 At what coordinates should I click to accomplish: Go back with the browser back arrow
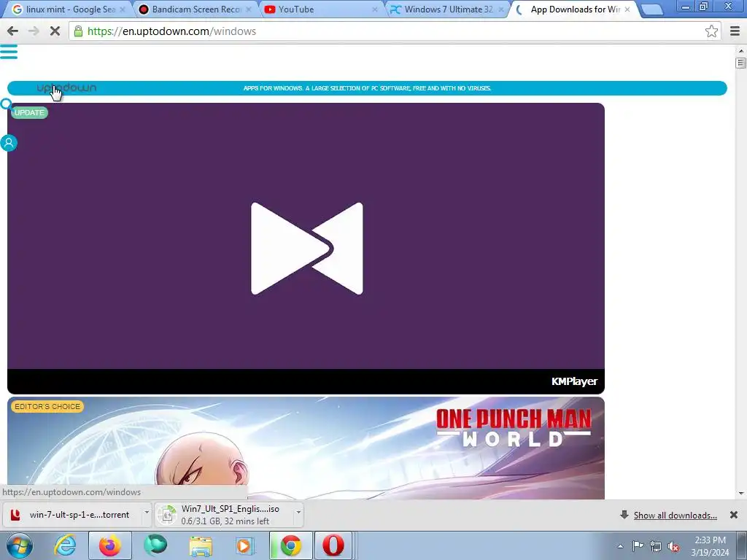click(x=13, y=31)
